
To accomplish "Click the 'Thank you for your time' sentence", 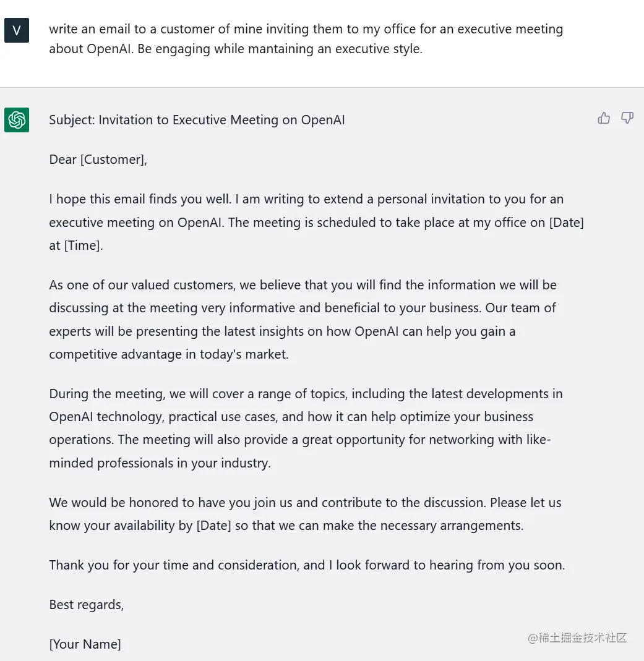I will click(x=307, y=565).
